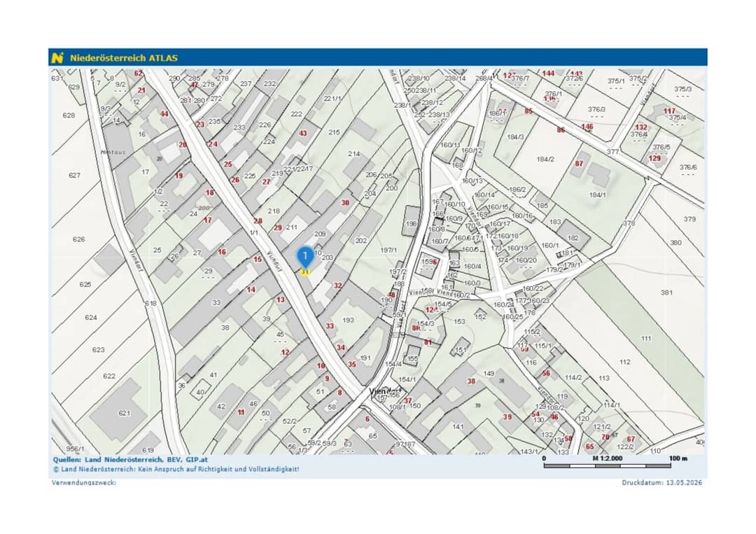The width and height of the screenshot is (756, 534).
Task: Click the red house number 117
Action: [x=669, y=111]
